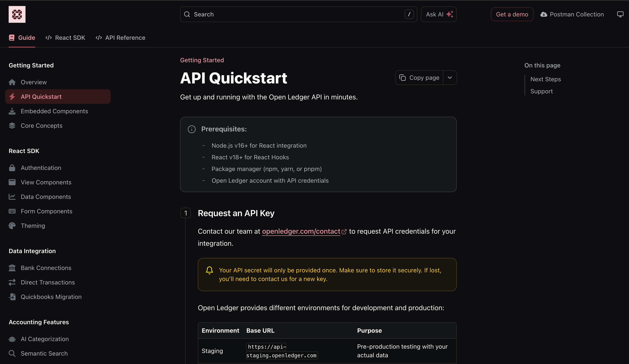Open Overview in the sidebar

tap(58, 82)
